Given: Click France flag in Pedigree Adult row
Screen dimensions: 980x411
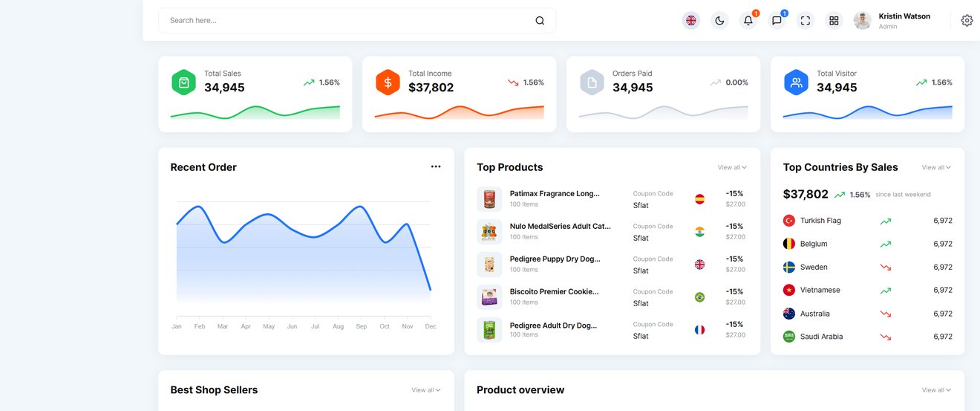Looking at the screenshot, I should [x=699, y=330].
